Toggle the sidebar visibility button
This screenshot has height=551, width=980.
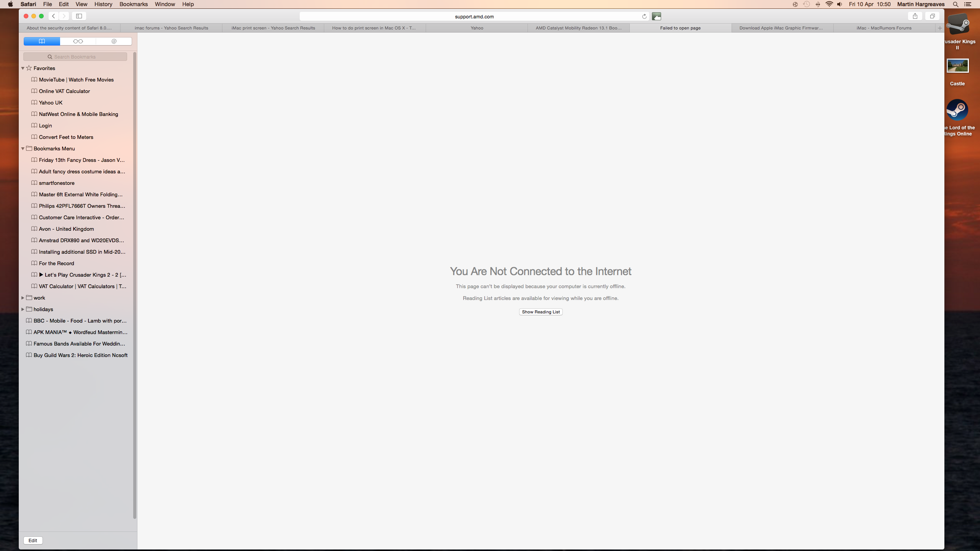79,16
